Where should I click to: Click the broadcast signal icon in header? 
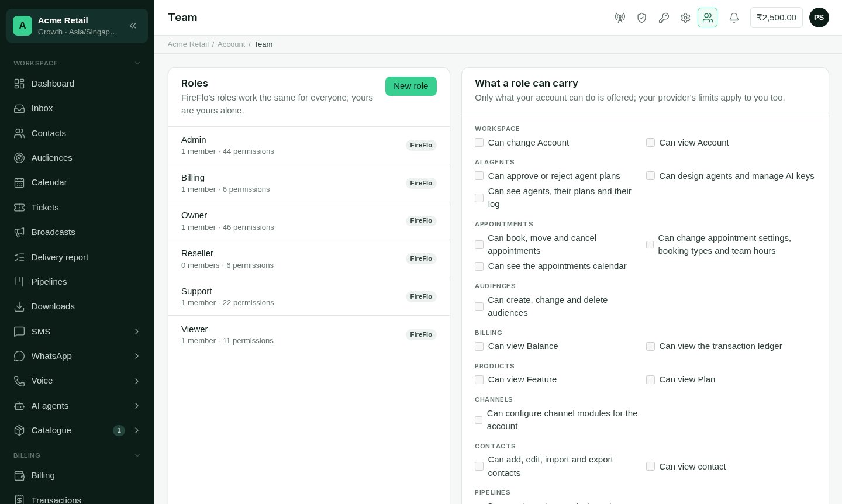click(620, 18)
